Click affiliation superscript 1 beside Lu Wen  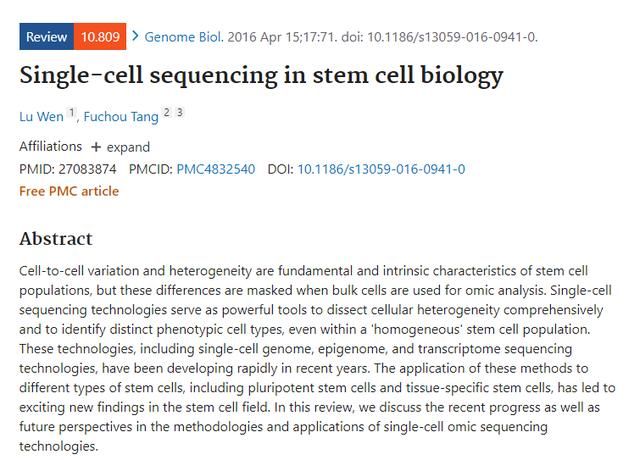click(71, 112)
